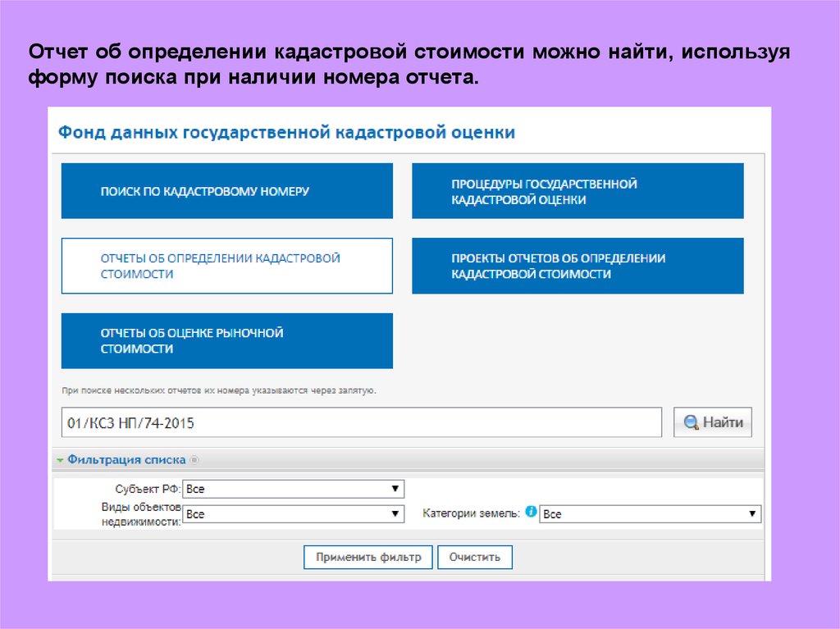Click the Субъект РФ field label

tap(148, 489)
